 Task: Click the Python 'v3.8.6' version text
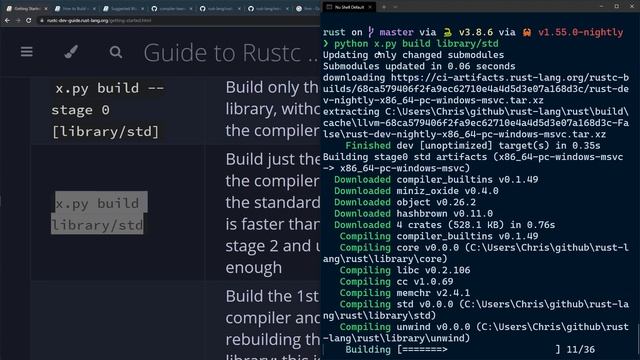pyautogui.click(x=476, y=32)
